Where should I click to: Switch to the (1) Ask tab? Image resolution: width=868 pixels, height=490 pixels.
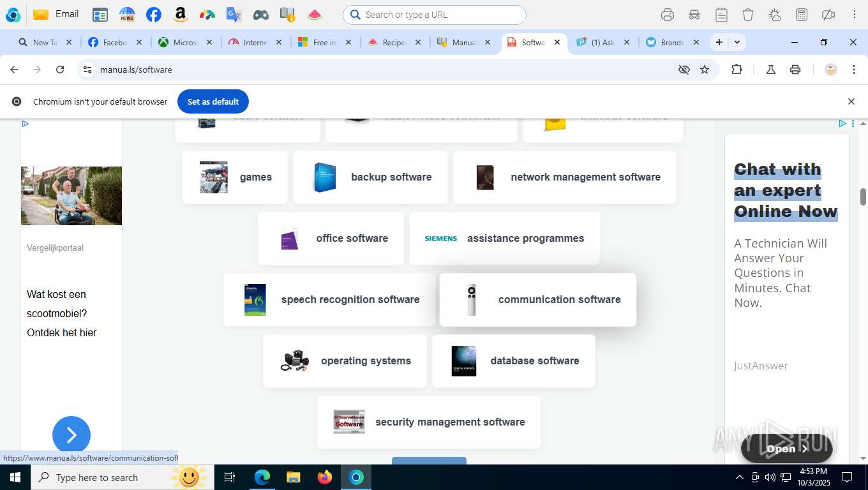tap(602, 42)
